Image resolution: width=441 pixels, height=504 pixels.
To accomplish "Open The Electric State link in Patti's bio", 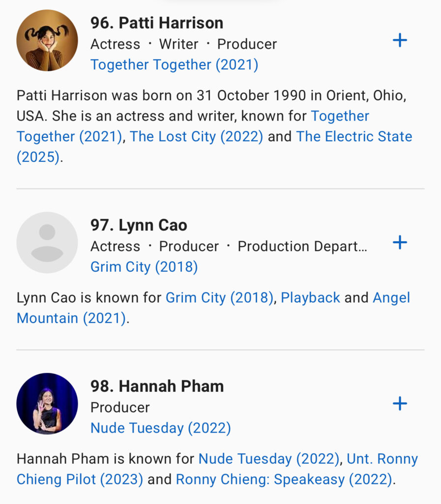I will pos(354,136).
